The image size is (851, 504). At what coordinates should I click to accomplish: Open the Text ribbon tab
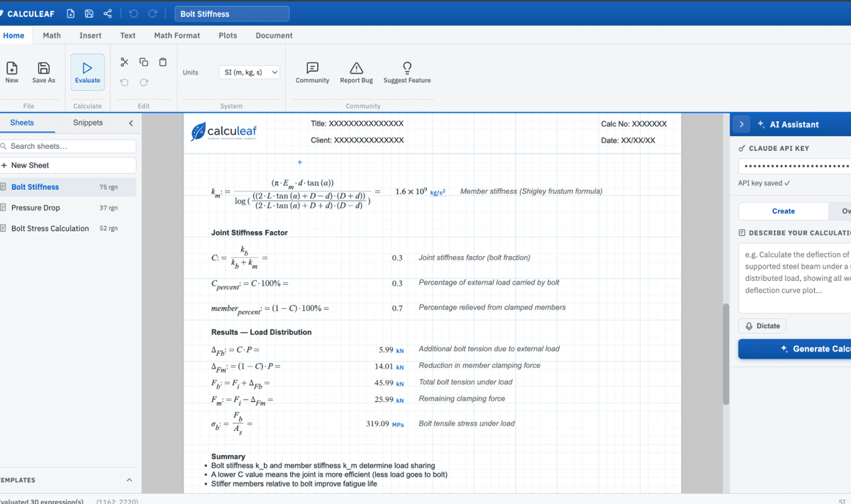point(128,35)
